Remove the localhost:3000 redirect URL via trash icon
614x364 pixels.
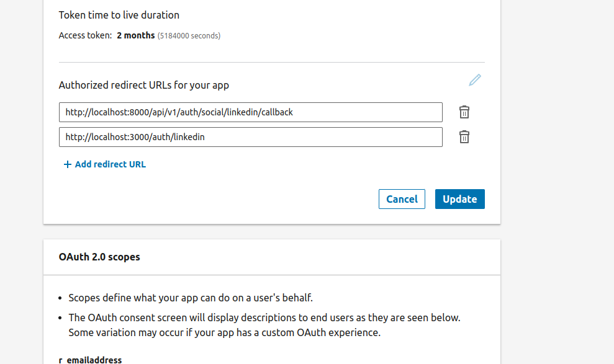pos(464,137)
